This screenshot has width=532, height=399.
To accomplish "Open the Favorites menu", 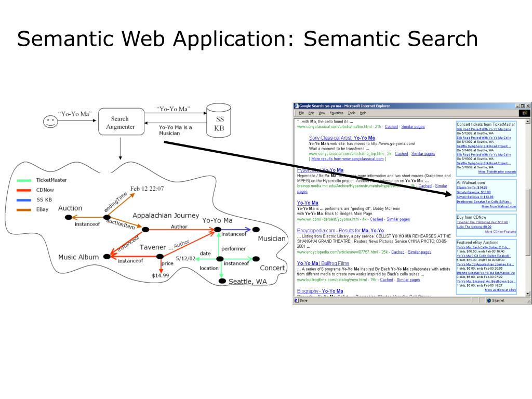I will point(336,113).
